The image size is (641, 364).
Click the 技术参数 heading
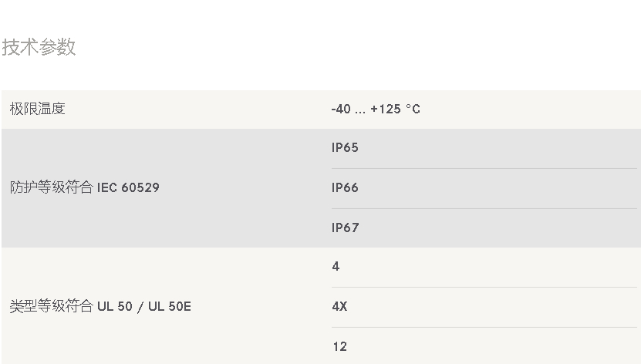(39, 47)
